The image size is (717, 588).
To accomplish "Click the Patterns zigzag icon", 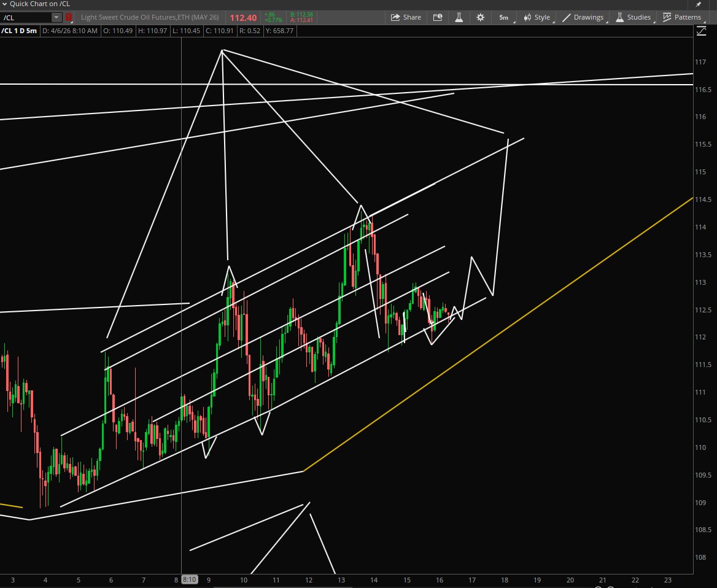I will point(667,17).
